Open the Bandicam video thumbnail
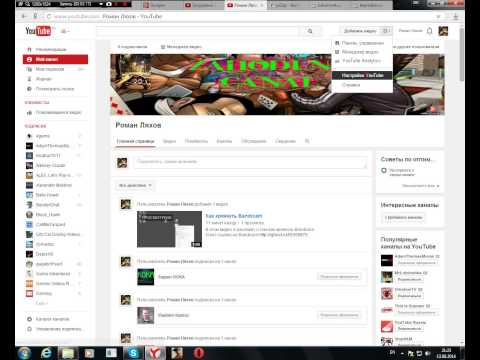 [169, 229]
